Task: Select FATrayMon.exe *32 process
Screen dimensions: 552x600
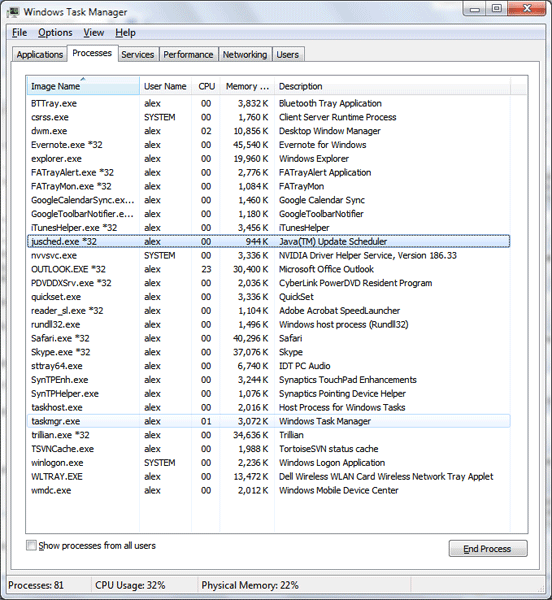Action: tap(269, 186)
